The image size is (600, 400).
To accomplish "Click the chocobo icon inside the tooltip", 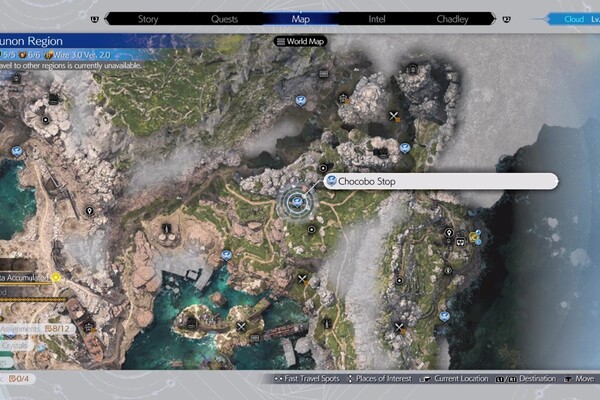I will pos(331,181).
